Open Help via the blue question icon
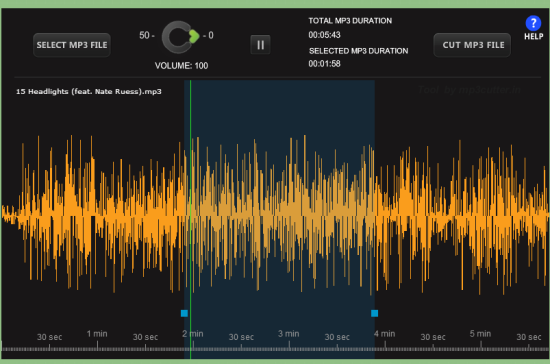The width and height of the screenshot is (550, 364). (533, 23)
